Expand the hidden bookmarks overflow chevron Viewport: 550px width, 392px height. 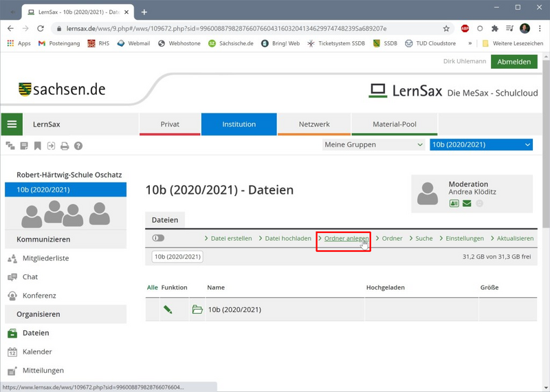pos(472,43)
